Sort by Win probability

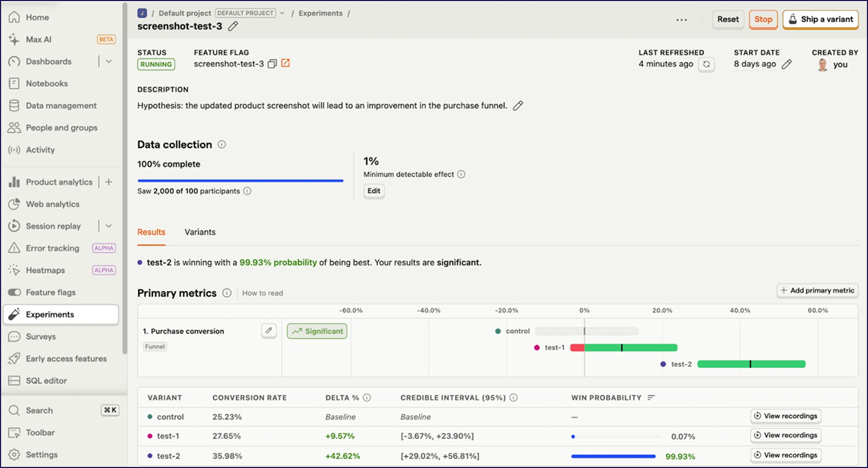pyautogui.click(x=651, y=398)
